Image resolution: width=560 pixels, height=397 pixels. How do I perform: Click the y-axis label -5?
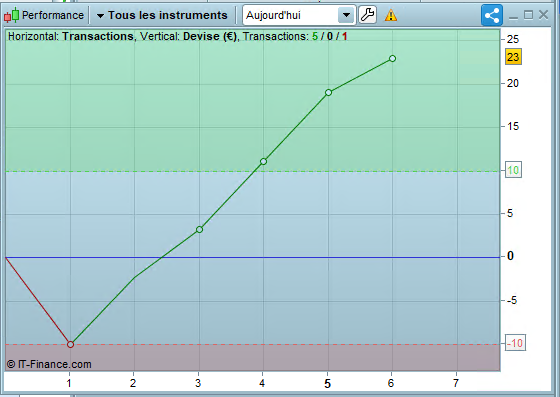pos(512,300)
